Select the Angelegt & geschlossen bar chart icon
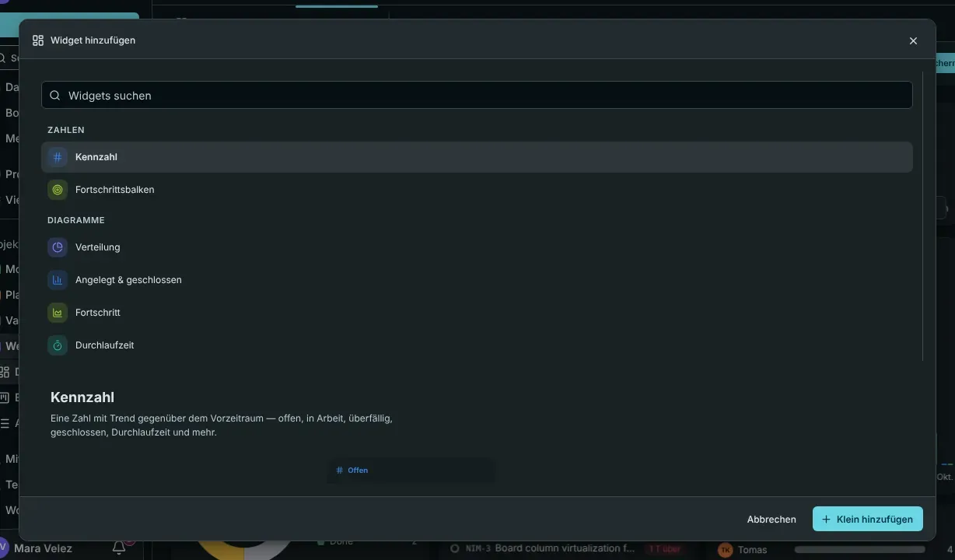Viewport: 955px width, 560px height. pyautogui.click(x=58, y=280)
